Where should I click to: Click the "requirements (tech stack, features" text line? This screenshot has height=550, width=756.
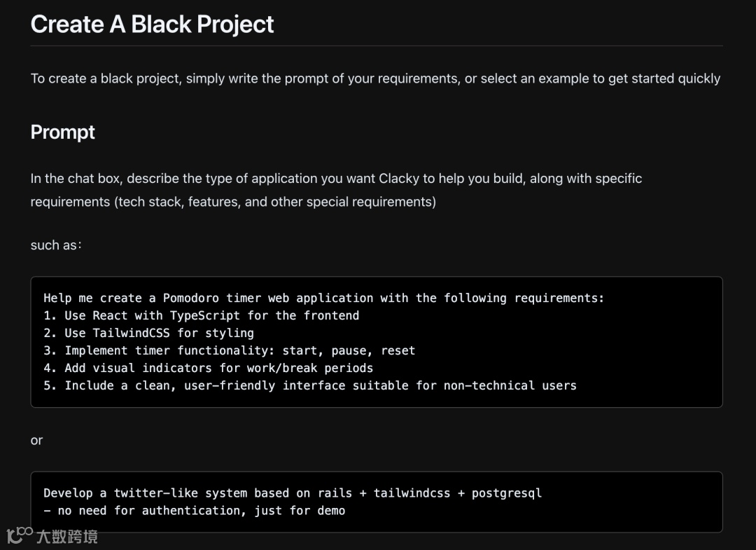tap(233, 202)
